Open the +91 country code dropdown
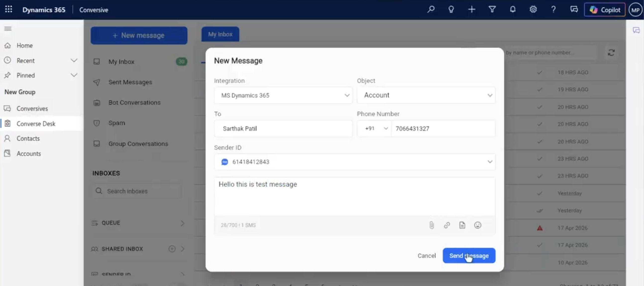644x286 pixels. click(x=374, y=129)
